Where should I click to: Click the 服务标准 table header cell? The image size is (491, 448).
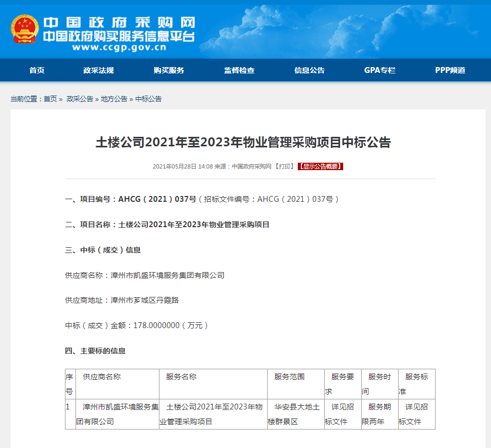tap(417, 384)
